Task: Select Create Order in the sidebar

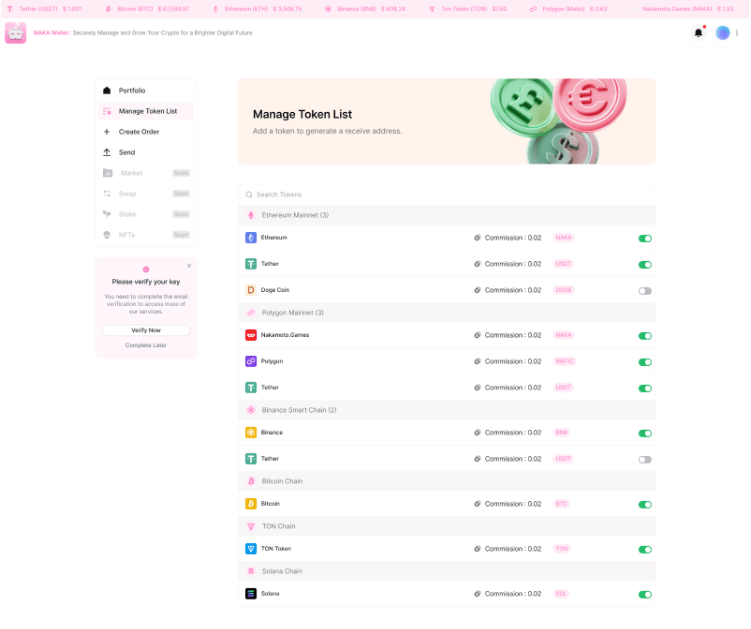Action: tap(138, 132)
